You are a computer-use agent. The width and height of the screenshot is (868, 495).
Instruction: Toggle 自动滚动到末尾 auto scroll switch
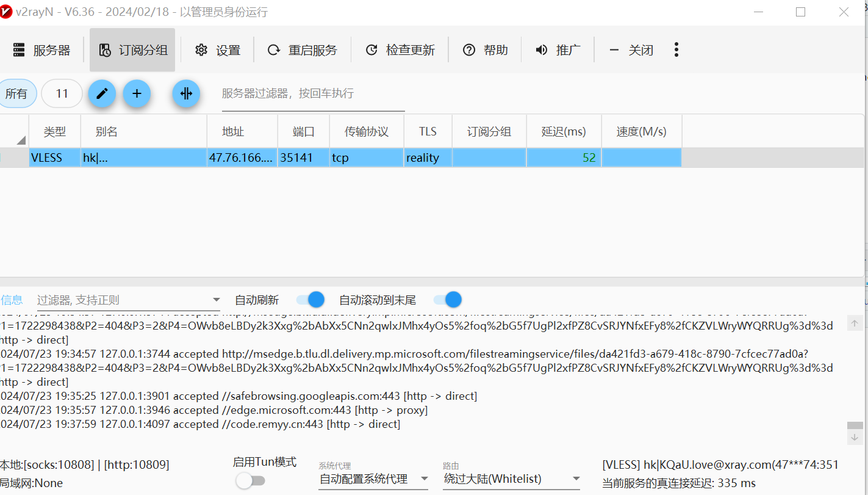448,300
